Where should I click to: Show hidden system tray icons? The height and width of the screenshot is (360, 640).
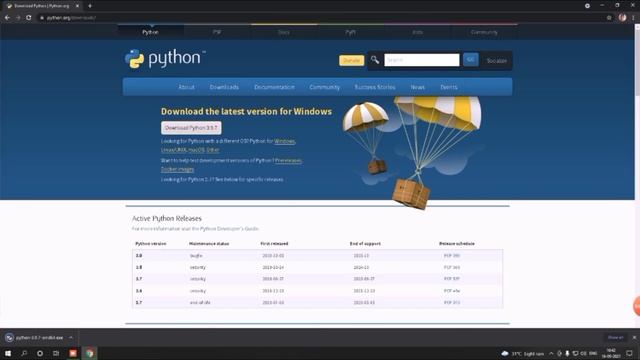[551, 353]
